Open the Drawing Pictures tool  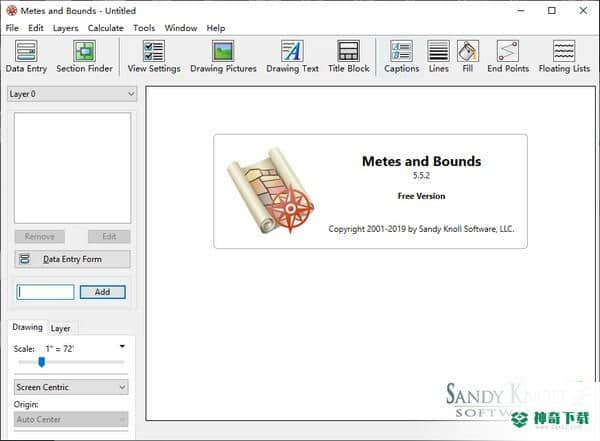point(223,57)
